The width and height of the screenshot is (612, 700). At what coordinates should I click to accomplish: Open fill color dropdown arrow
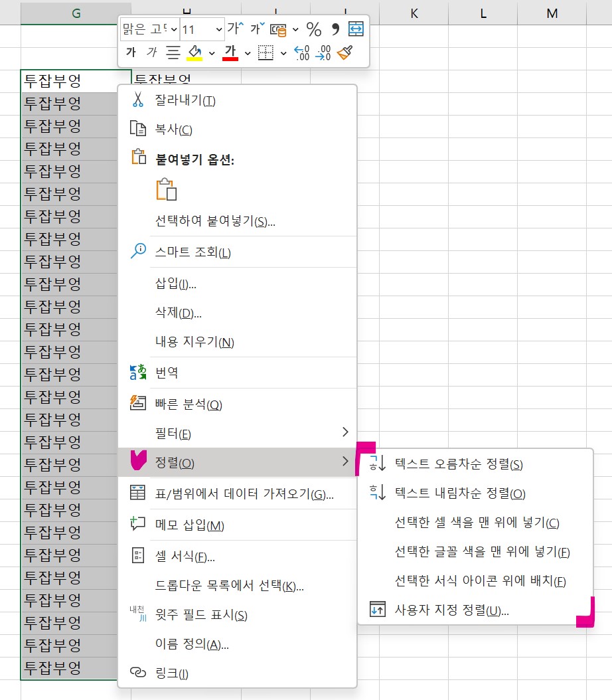click(212, 53)
